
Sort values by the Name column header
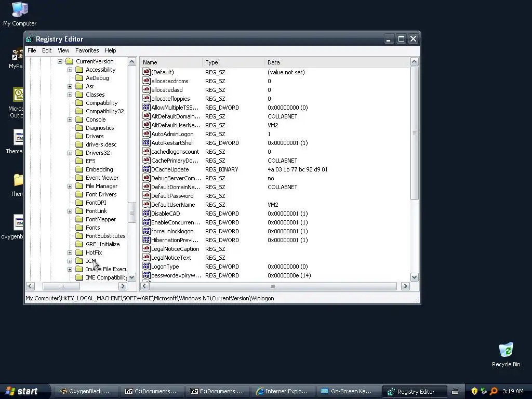click(171, 62)
